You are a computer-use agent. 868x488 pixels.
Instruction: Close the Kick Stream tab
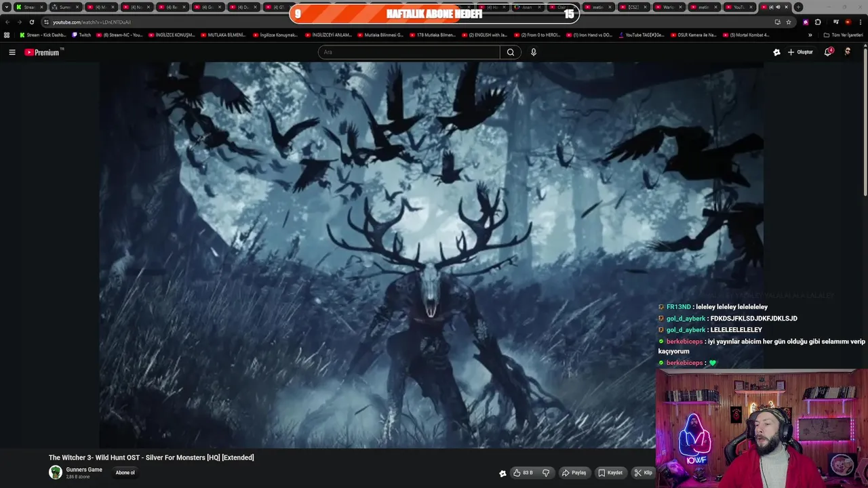click(x=42, y=7)
